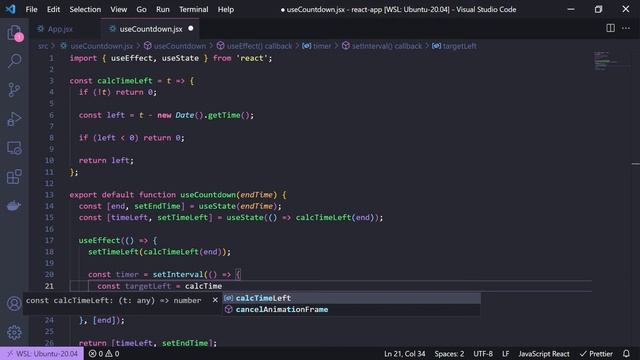Screen dimensions: 640x360
Task: Open the Go menu
Action: tap(141, 9)
